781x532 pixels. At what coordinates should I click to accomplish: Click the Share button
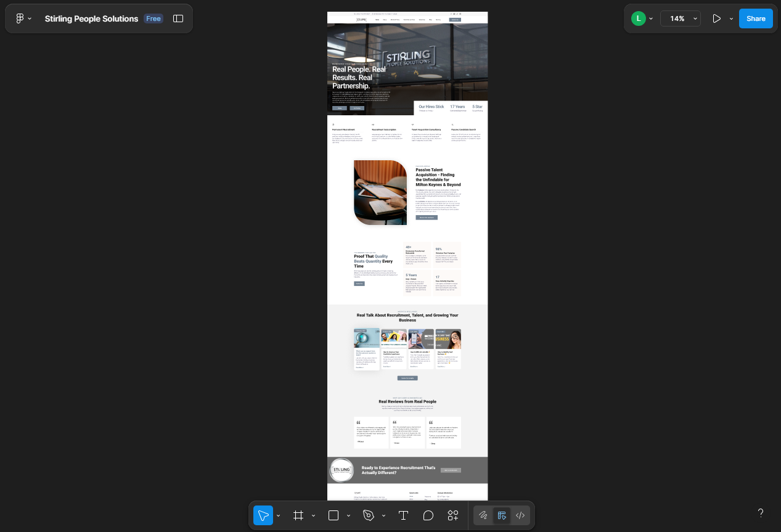pyautogui.click(x=756, y=18)
